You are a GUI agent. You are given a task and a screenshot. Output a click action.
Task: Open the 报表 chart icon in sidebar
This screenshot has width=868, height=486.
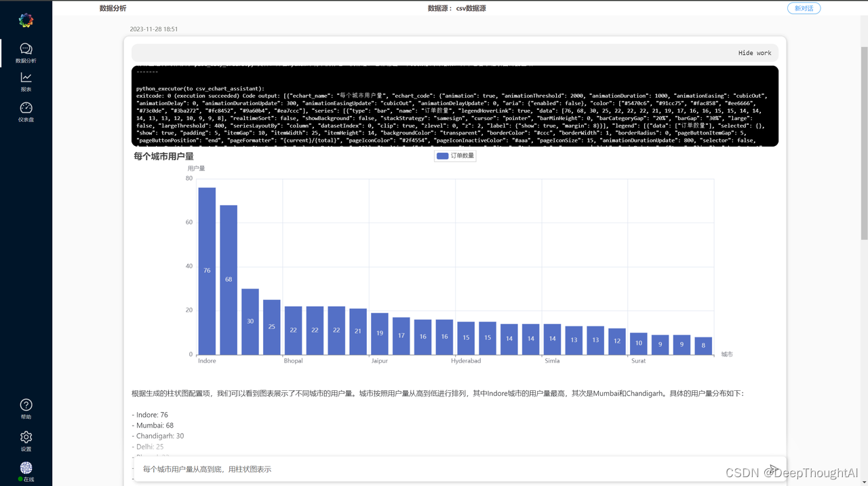coord(26,77)
